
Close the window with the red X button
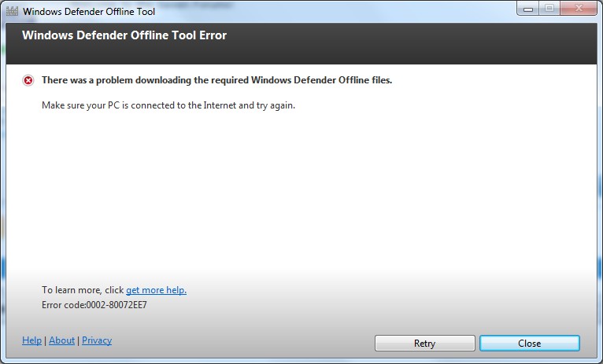[x=579, y=9]
